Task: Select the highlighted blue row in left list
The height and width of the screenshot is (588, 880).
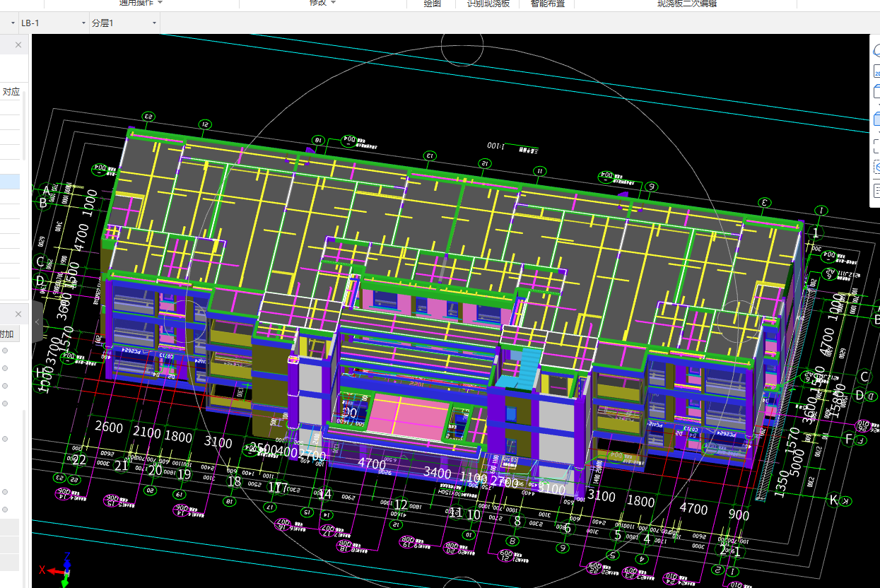Action: coord(10,182)
